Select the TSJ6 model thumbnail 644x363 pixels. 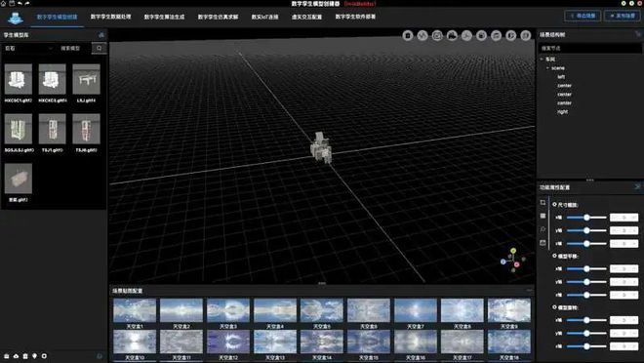pyautogui.click(x=86, y=130)
